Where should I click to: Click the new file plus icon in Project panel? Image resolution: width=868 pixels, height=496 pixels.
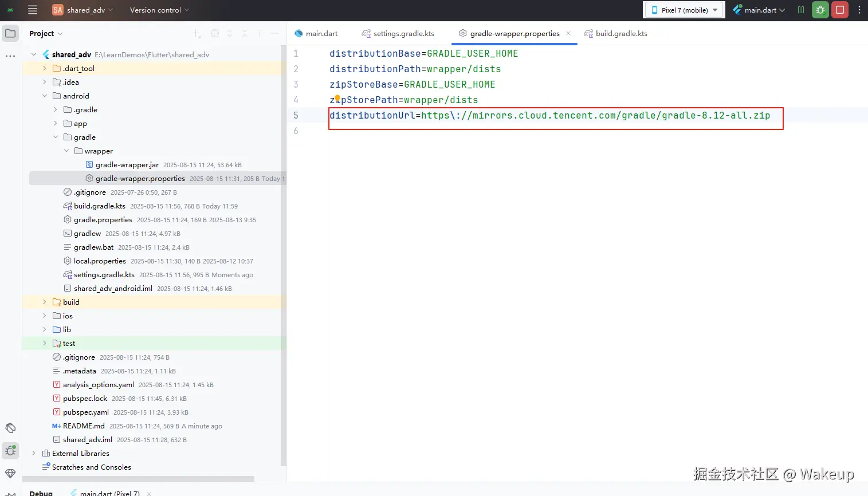click(197, 34)
